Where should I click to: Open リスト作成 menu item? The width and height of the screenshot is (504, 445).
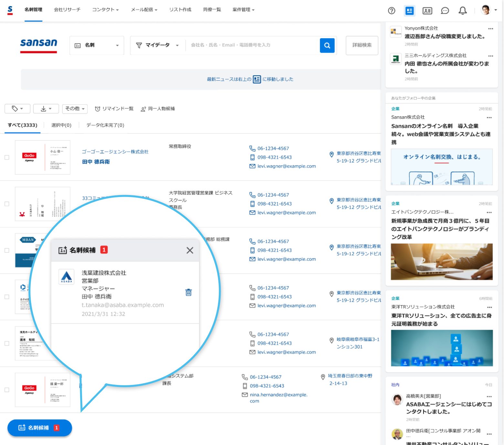(180, 10)
